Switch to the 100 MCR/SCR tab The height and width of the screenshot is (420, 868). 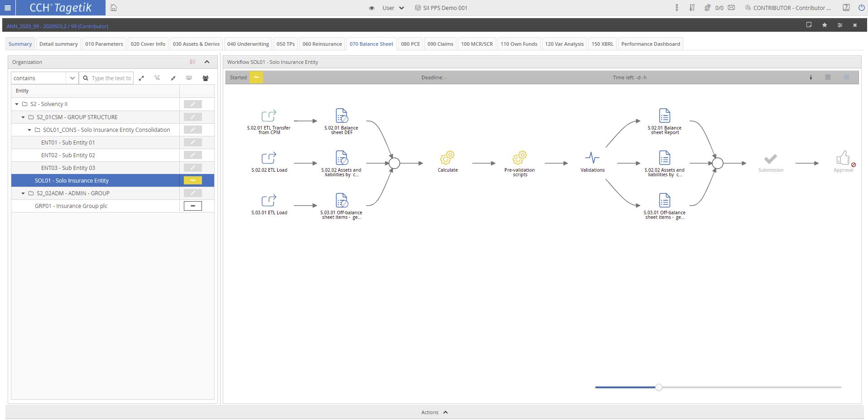[x=477, y=44]
